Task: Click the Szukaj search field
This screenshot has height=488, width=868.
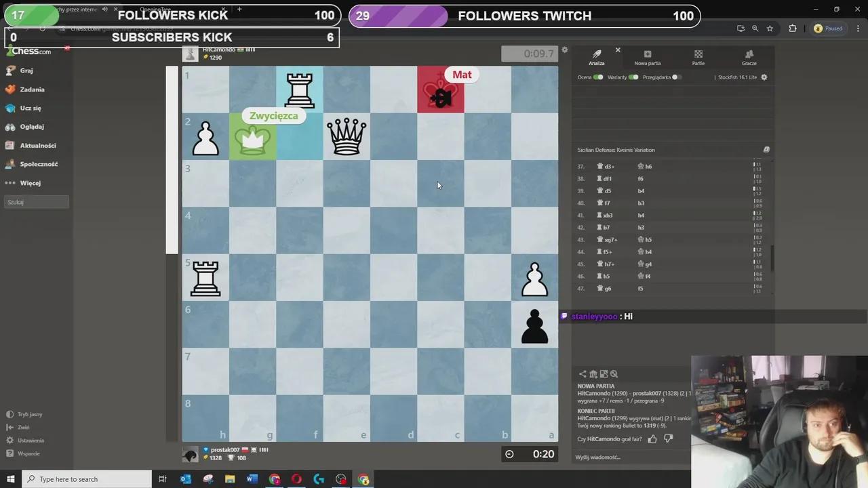Action: point(37,202)
